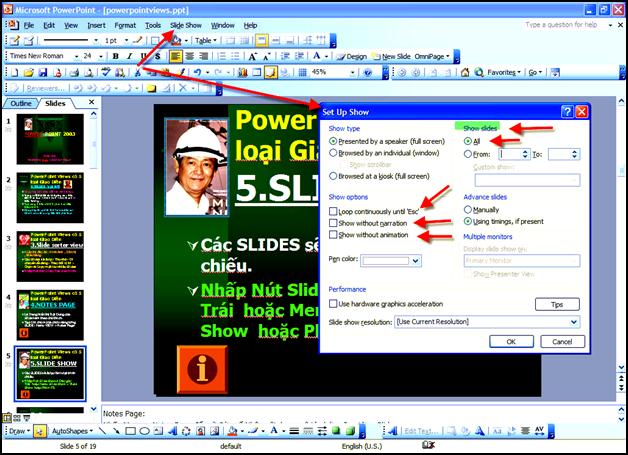This screenshot has width=628, height=455.
Task: Click the New Slide toolbar button
Action: click(x=391, y=56)
